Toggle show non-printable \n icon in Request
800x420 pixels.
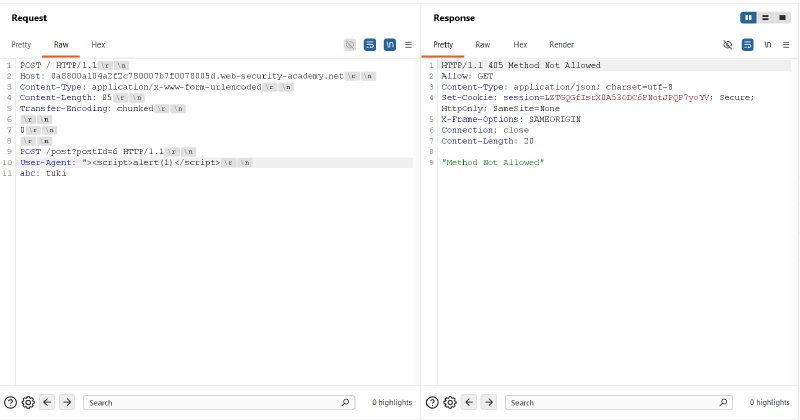(x=389, y=45)
